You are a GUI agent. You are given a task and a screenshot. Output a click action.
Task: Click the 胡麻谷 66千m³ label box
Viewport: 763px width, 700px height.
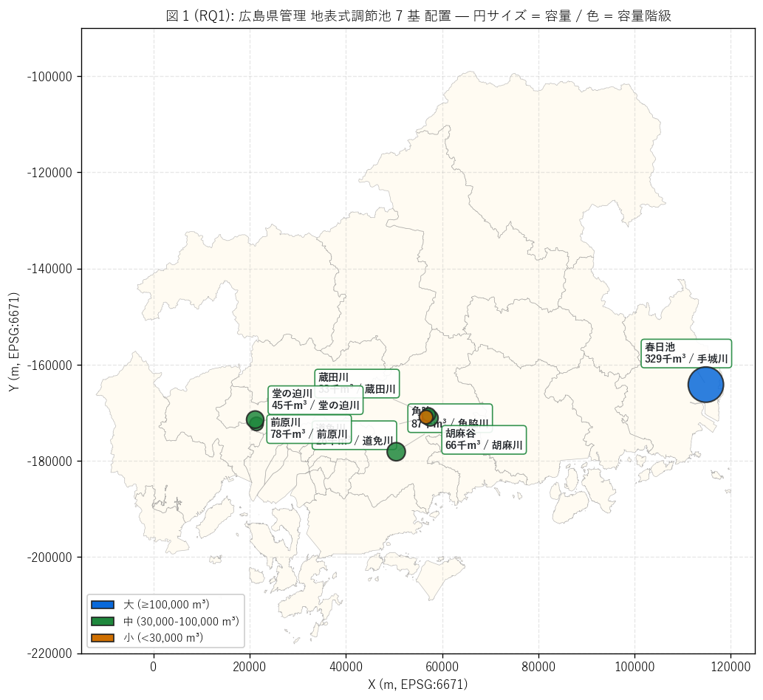tap(484, 440)
